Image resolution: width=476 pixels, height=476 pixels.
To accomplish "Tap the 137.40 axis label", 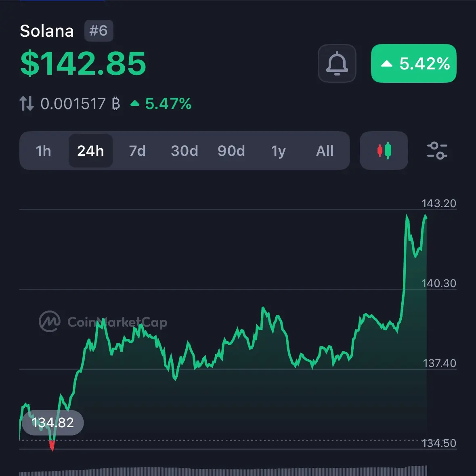I will [x=439, y=363].
